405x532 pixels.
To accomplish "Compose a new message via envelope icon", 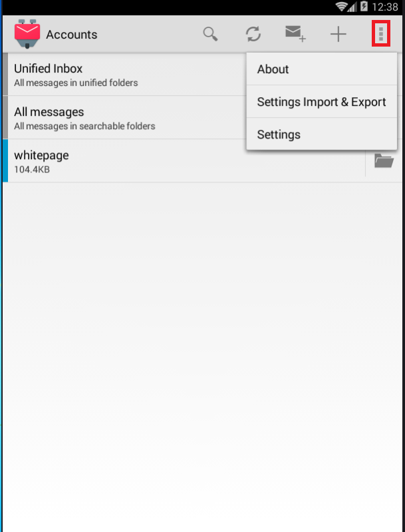I will [x=295, y=33].
